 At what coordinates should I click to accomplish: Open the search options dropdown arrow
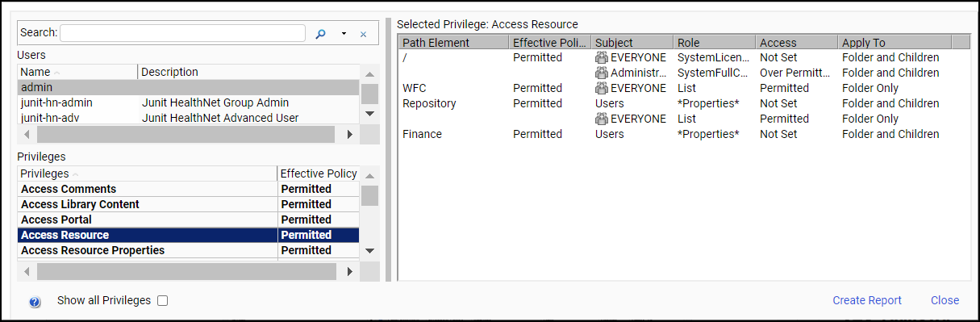344,34
